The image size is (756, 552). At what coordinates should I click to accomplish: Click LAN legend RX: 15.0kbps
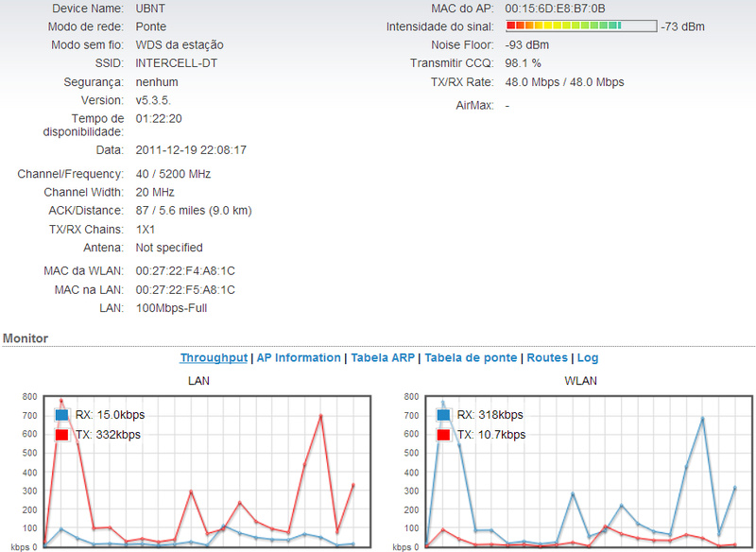tap(110, 415)
